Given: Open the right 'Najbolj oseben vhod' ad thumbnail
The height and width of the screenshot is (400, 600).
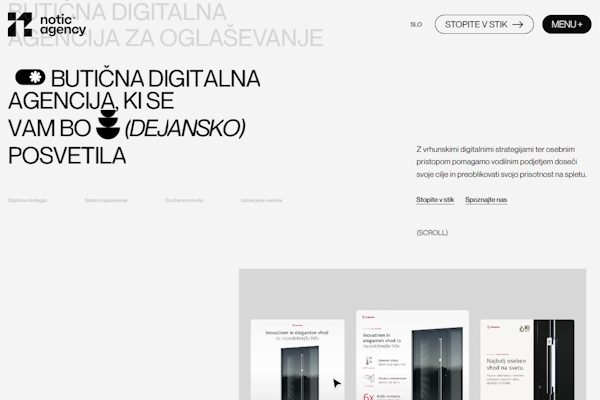Looking at the screenshot, I should click(x=527, y=360).
